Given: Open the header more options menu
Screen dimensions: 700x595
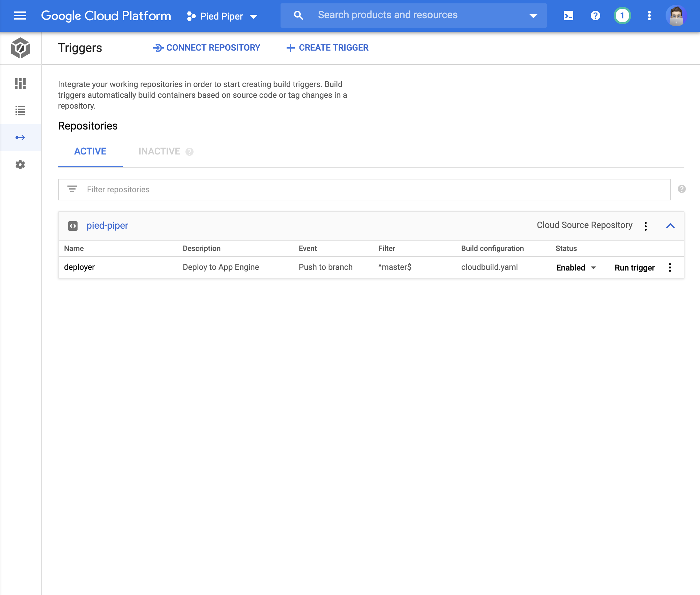Looking at the screenshot, I should click(649, 16).
